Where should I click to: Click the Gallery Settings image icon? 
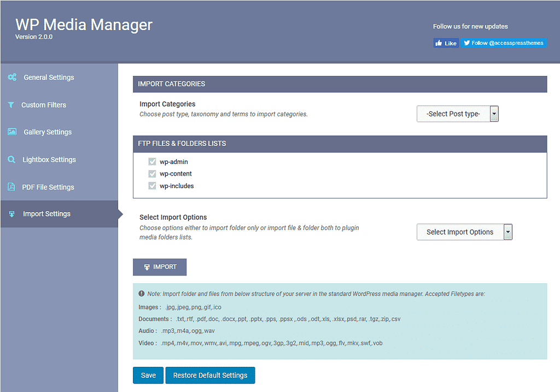pyautogui.click(x=12, y=132)
